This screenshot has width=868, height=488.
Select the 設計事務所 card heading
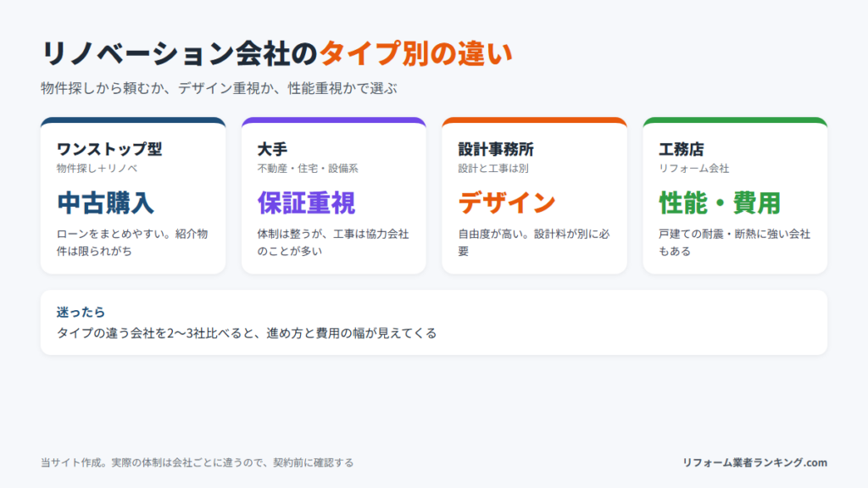coord(496,149)
